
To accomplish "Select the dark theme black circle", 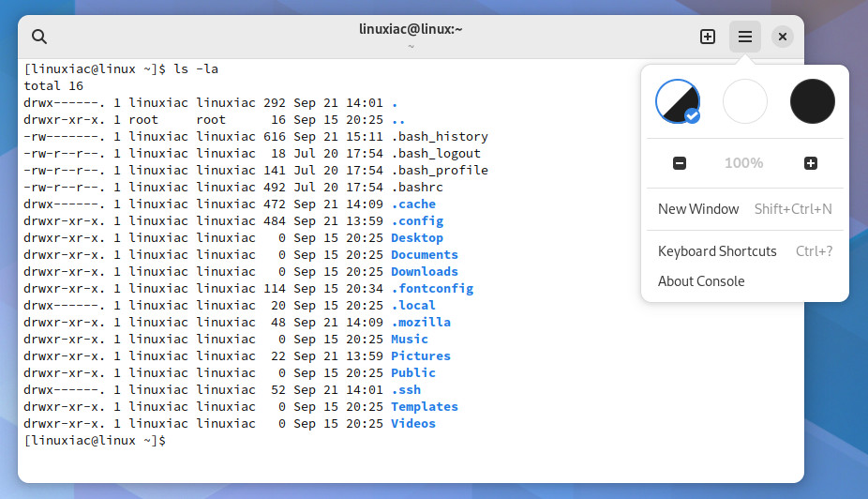I will point(812,101).
